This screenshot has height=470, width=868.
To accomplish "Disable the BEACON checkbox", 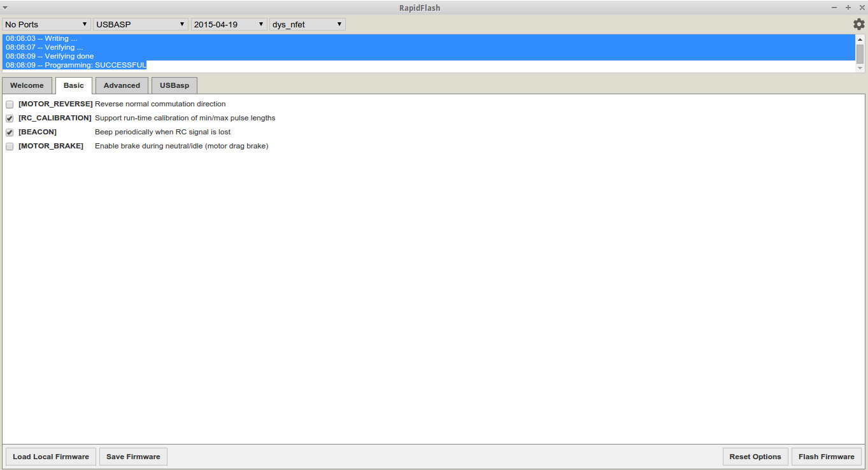I will 10,132.
